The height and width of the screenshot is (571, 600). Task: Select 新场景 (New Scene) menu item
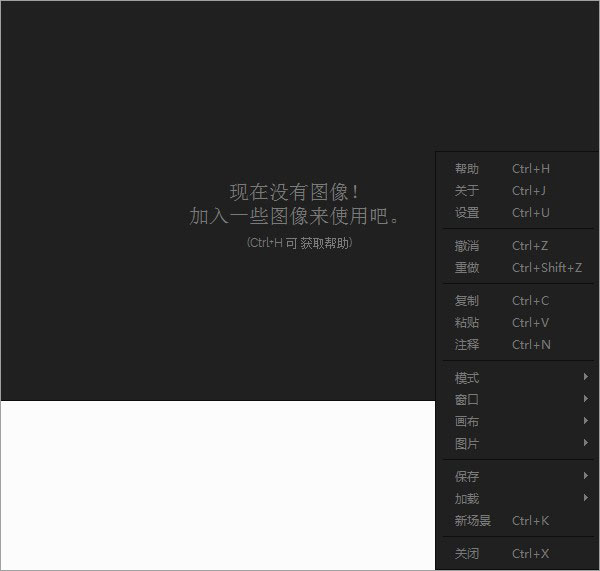473,521
